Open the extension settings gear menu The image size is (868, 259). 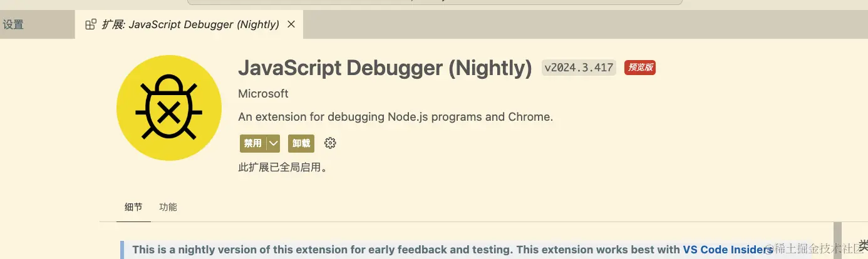tap(330, 143)
